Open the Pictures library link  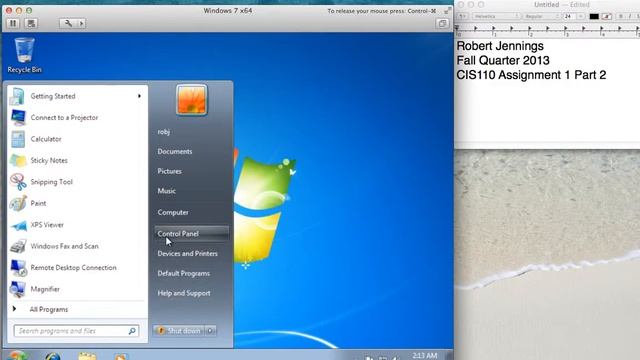click(191, 171)
